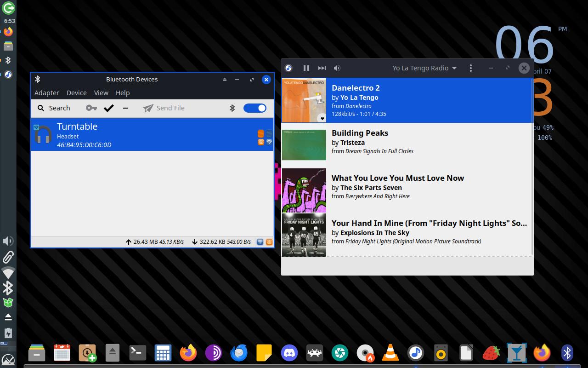Open the Adapter menu in Bluetooth Devices

pos(47,93)
